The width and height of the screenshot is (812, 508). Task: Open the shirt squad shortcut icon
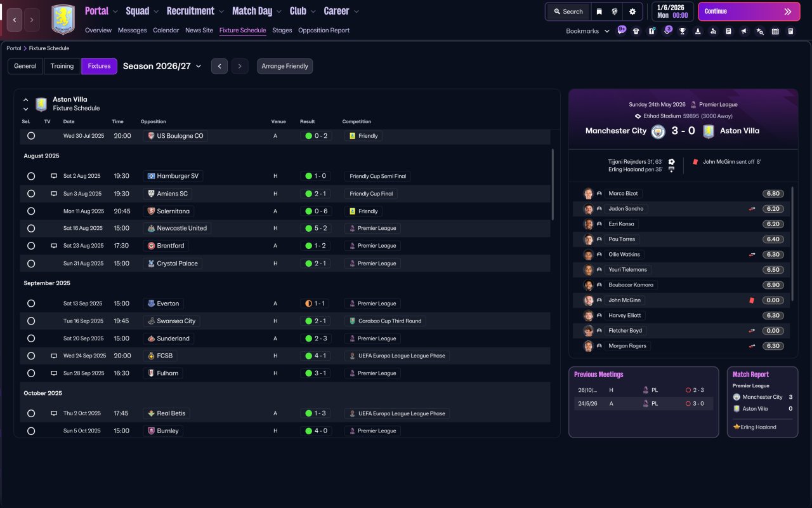(x=636, y=31)
